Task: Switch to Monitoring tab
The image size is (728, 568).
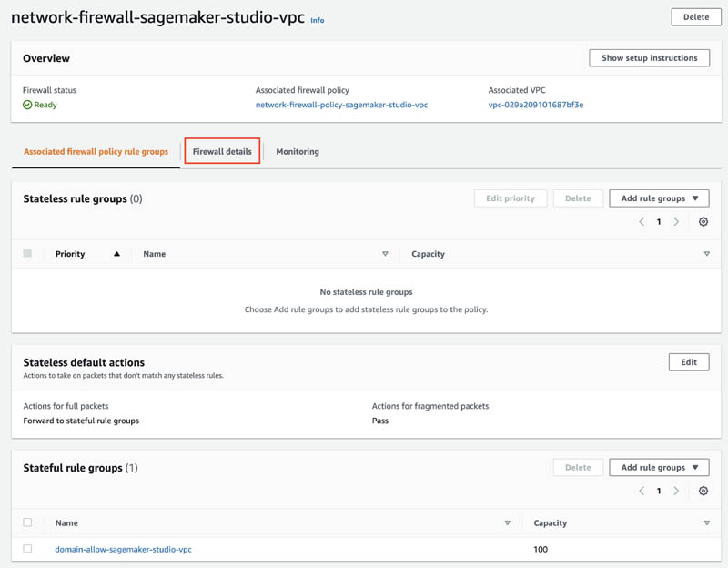Action: click(x=298, y=151)
